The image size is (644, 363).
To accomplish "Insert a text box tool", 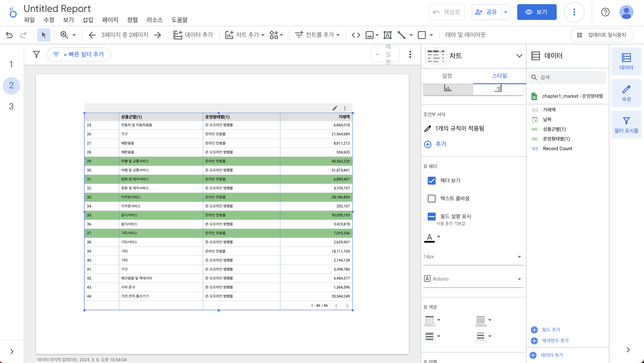I will coord(387,35).
